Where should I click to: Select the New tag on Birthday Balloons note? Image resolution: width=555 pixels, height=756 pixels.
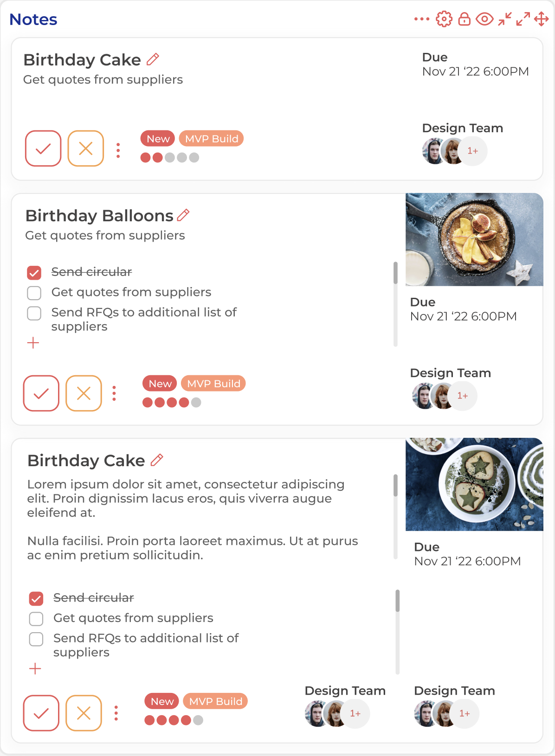160,384
